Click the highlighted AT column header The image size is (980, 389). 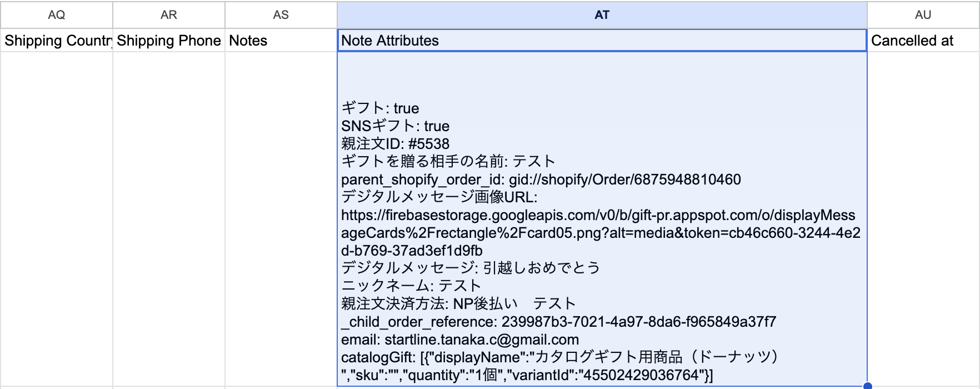pos(602,15)
